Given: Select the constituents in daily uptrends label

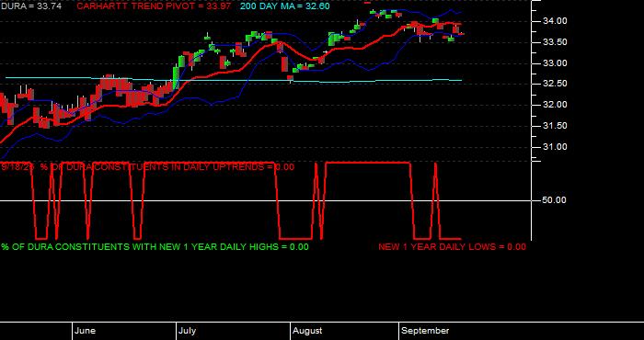Looking at the screenshot, I should tap(148, 167).
